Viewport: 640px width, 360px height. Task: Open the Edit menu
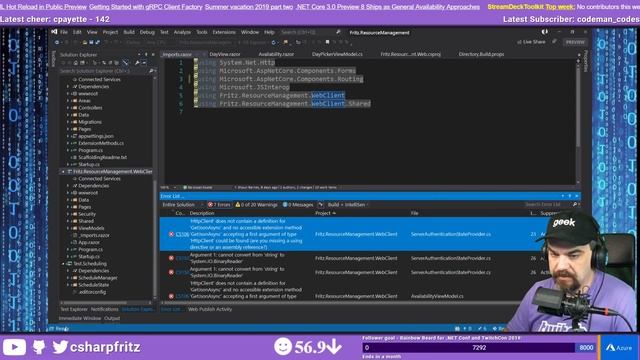pyautogui.click(x=77, y=32)
